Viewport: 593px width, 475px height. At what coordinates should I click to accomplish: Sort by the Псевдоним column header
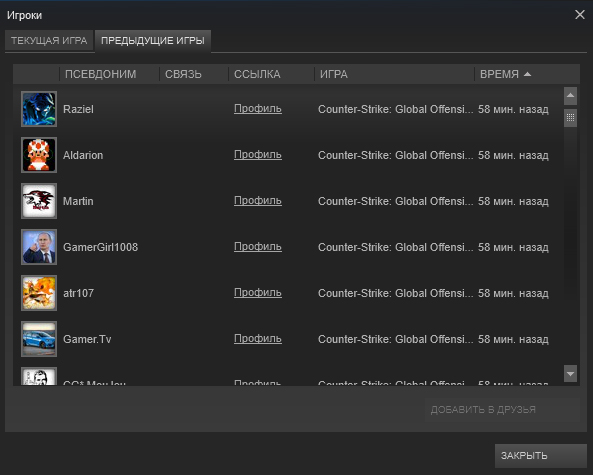109,74
